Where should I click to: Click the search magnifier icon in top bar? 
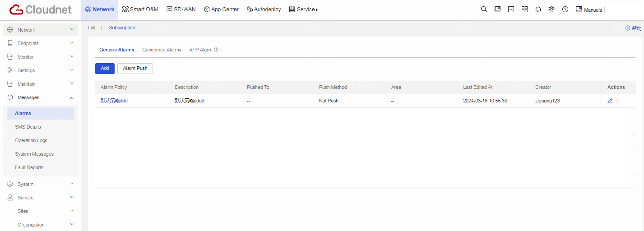point(484,9)
